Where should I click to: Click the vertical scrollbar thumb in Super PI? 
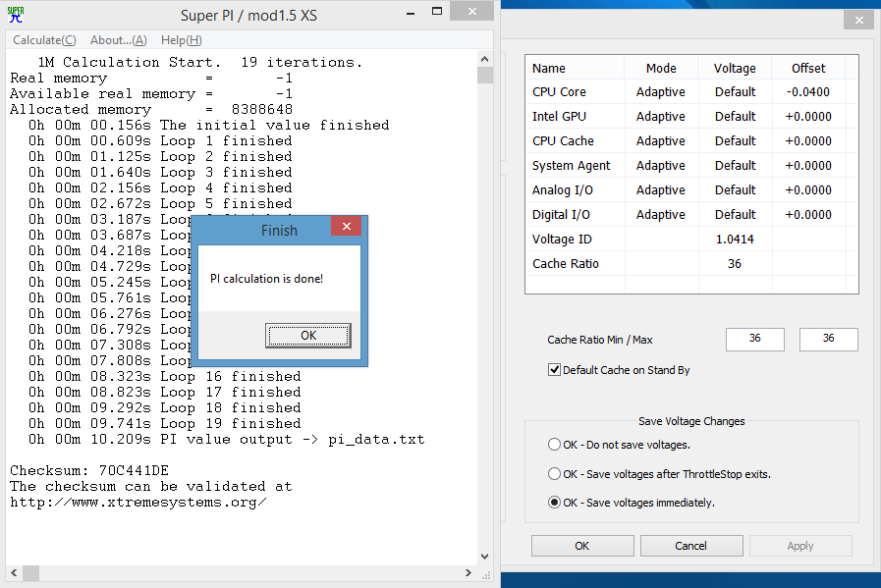pyautogui.click(x=485, y=76)
